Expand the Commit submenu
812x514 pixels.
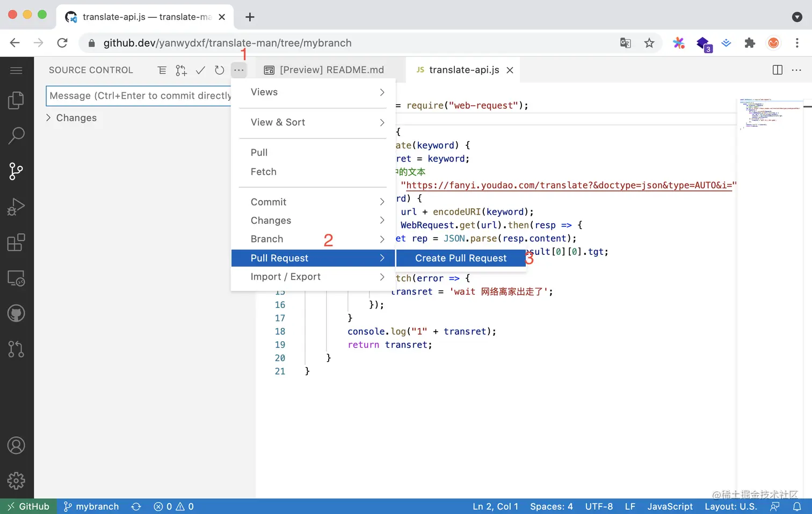(x=313, y=202)
